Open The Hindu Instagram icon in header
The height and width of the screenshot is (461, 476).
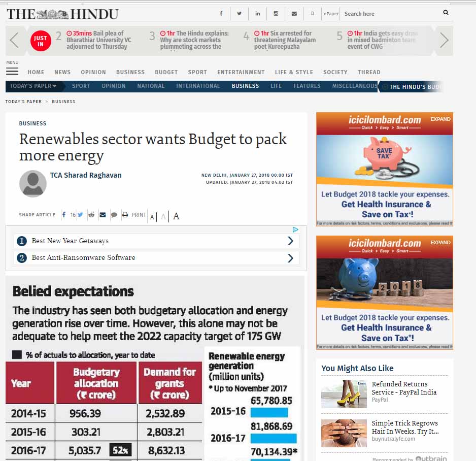coord(276,14)
